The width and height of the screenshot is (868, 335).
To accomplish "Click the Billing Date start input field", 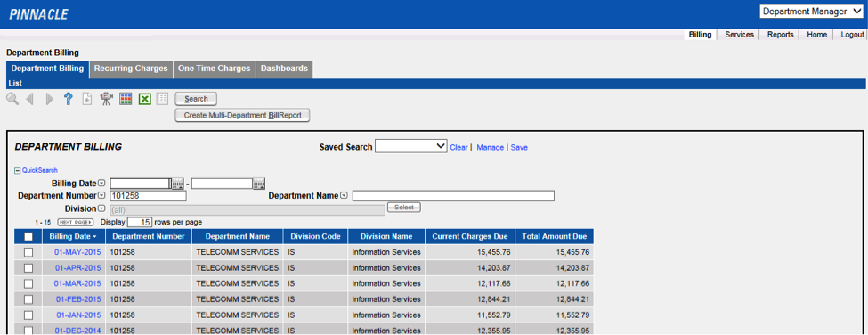I will point(140,184).
